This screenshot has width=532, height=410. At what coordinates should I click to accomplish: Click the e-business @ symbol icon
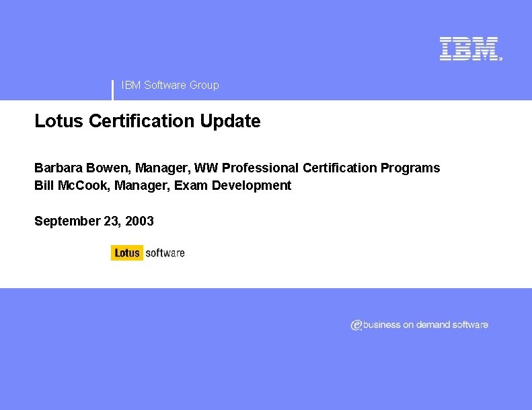356,325
